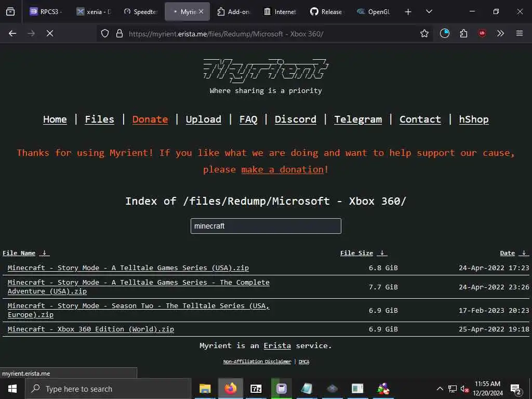Stop loading the current page
The width and height of the screenshot is (532, 399).
point(50,33)
